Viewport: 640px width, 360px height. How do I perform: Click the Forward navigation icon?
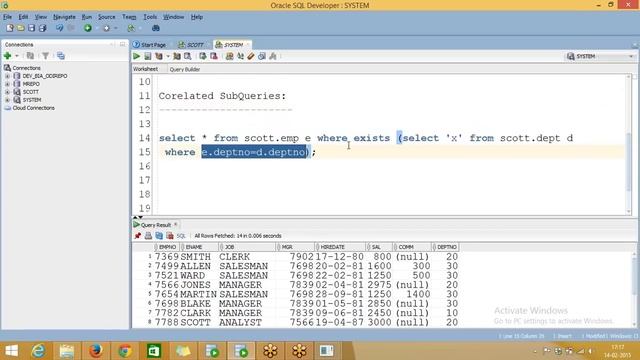(107, 28)
